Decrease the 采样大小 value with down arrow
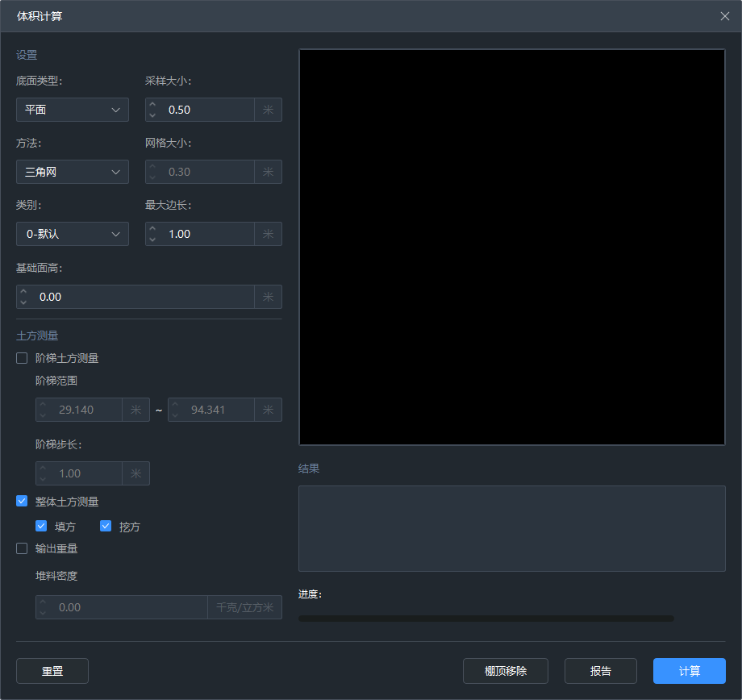Viewport: 742px width, 700px height. coord(152,115)
